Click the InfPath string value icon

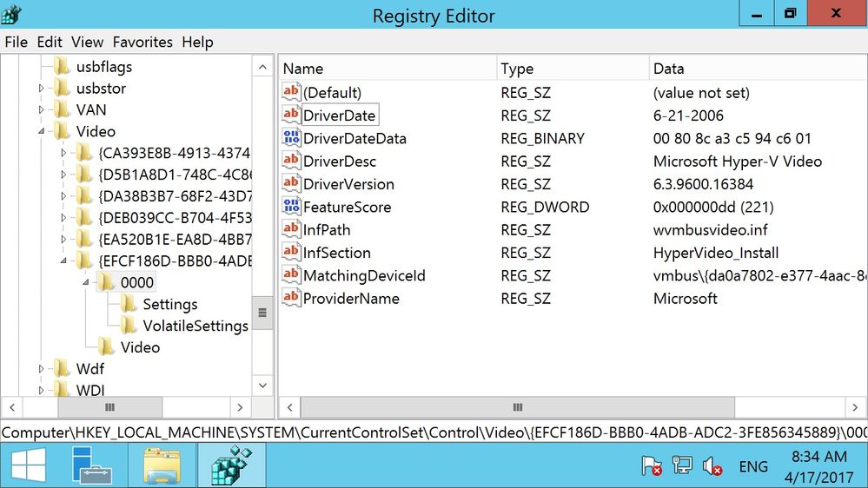tap(291, 229)
